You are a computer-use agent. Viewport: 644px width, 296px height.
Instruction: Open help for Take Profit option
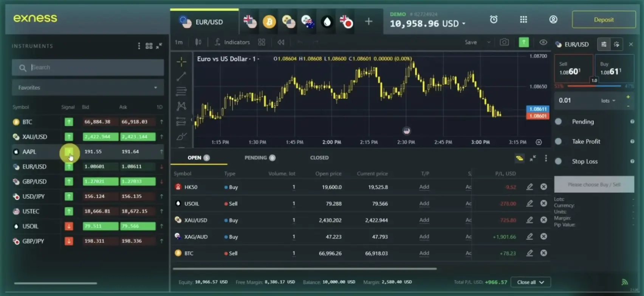pos(632,141)
